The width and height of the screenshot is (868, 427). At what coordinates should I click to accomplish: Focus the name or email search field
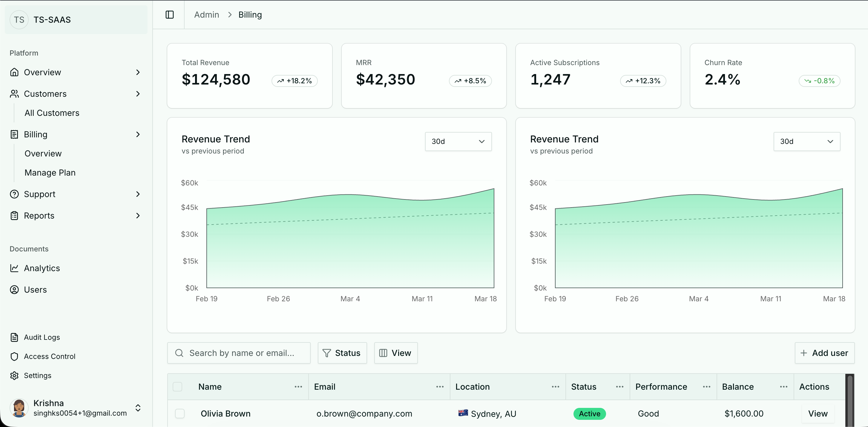[x=242, y=353]
